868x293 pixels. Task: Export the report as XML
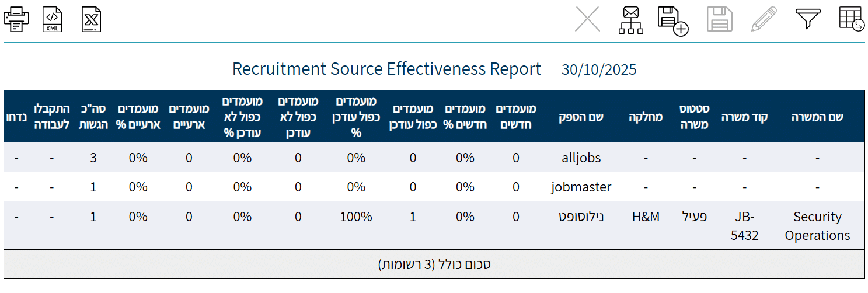(52, 20)
